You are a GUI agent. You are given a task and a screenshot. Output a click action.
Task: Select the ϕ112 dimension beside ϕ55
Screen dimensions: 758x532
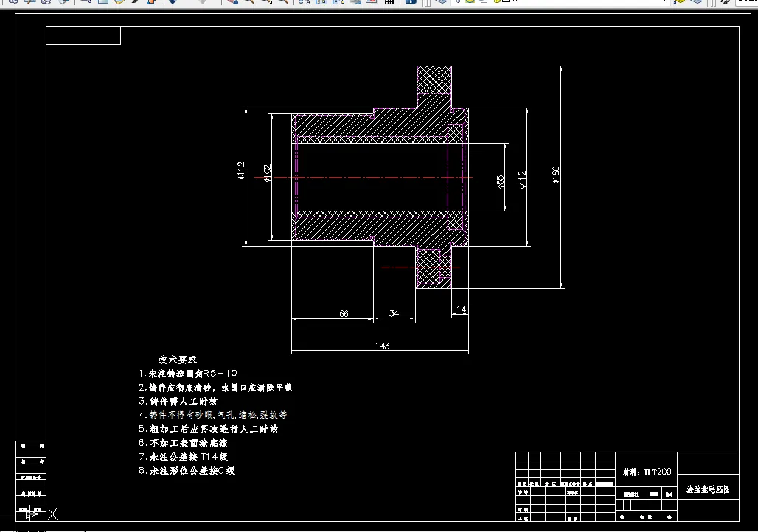click(x=522, y=179)
